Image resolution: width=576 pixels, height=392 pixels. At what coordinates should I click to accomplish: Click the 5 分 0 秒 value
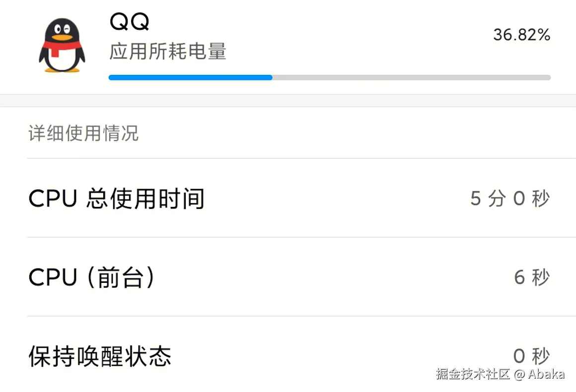(510, 199)
